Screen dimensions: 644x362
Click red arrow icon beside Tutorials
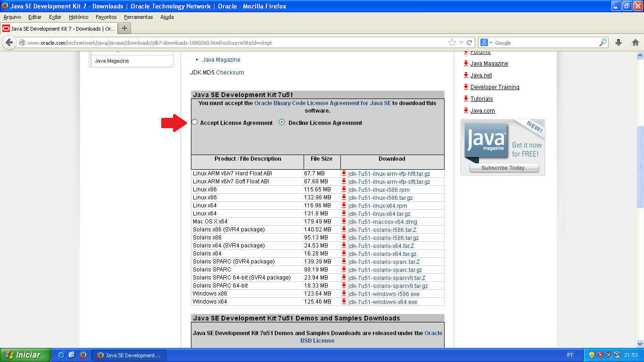(466, 99)
